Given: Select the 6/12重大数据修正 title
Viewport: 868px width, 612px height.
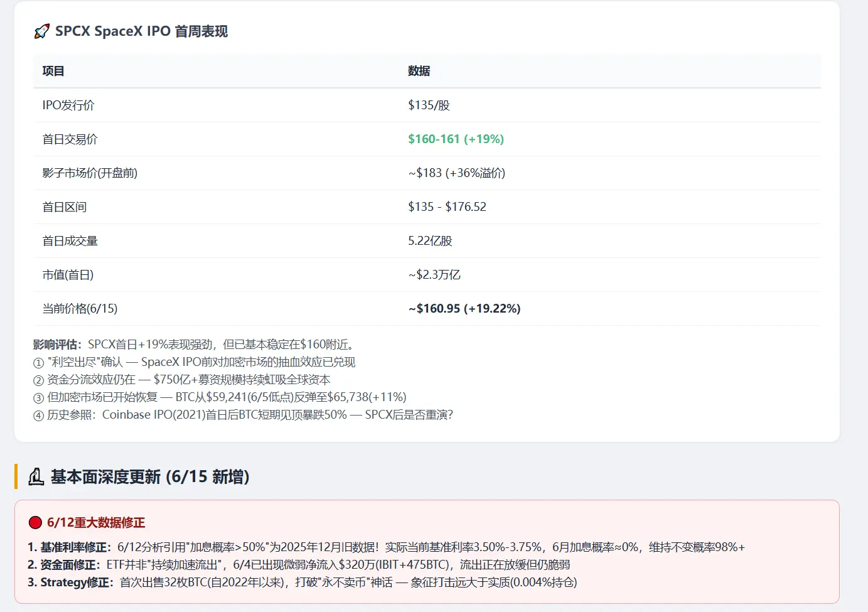Looking at the screenshot, I should click(96, 523).
